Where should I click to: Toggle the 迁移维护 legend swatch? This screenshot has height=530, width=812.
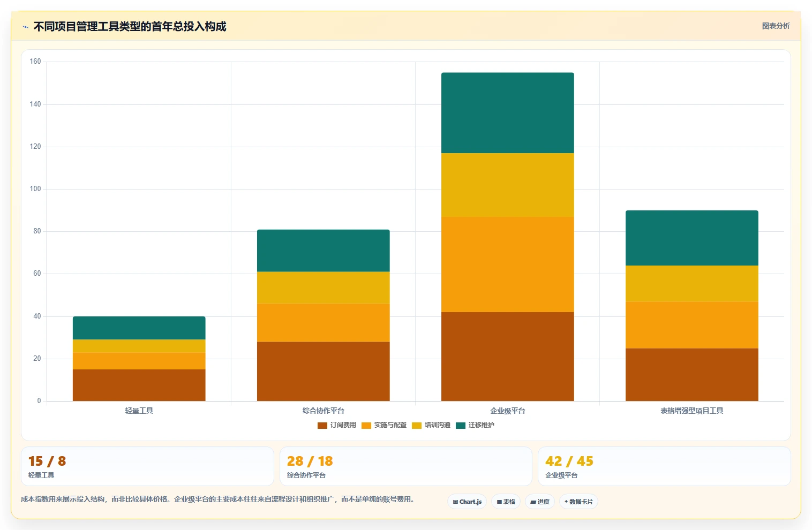460,426
